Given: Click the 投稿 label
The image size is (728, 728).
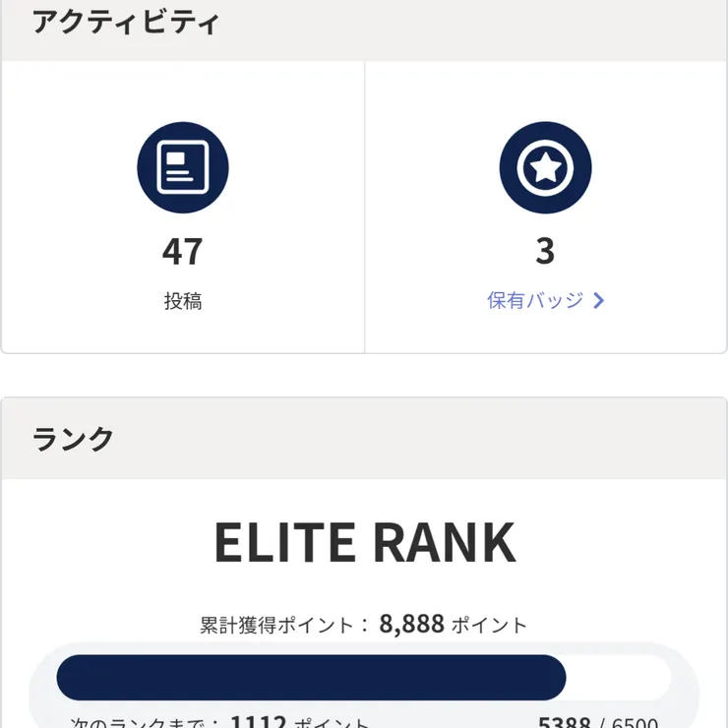Looking at the screenshot, I should 183,301.
